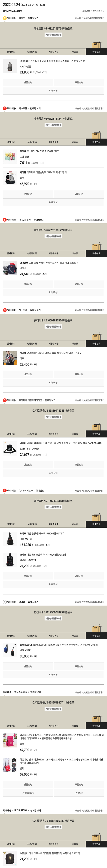Click the G grade badge beside 가이드 seller
This screenshot has width=107, height=868.
click(5, 18)
